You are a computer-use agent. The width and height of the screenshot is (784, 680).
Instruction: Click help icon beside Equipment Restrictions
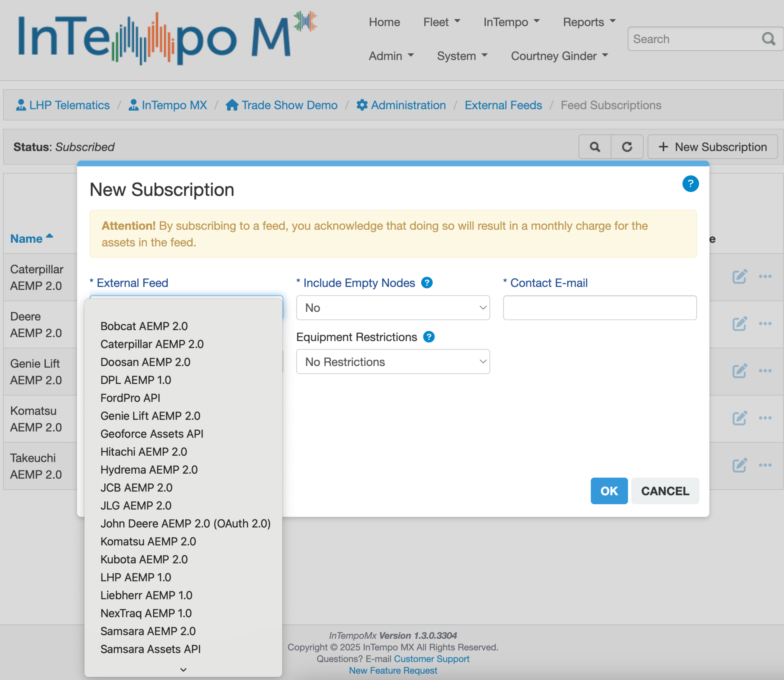429,337
